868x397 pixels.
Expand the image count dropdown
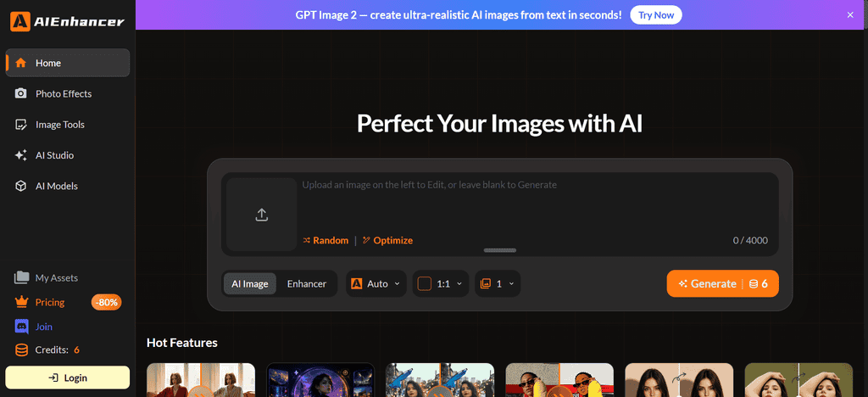(498, 283)
